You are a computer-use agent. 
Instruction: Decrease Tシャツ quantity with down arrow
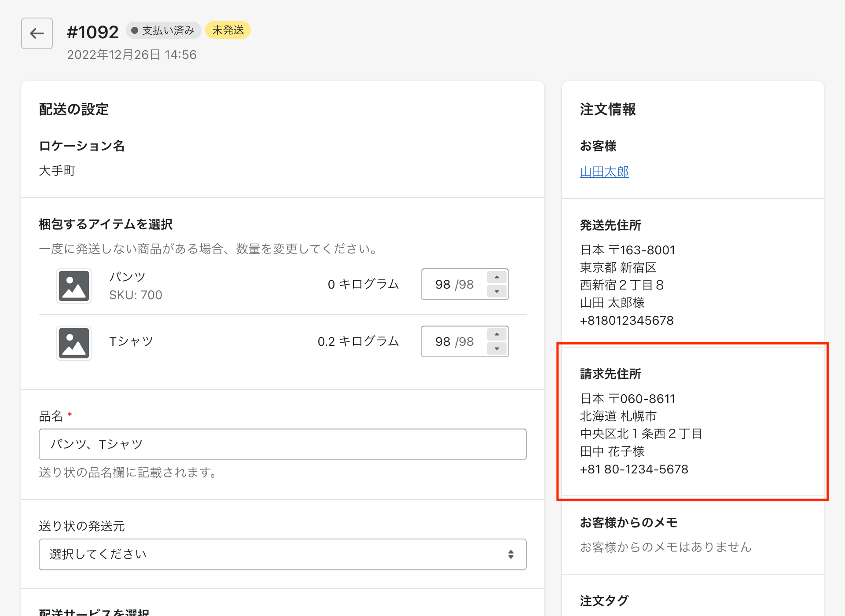click(496, 348)
